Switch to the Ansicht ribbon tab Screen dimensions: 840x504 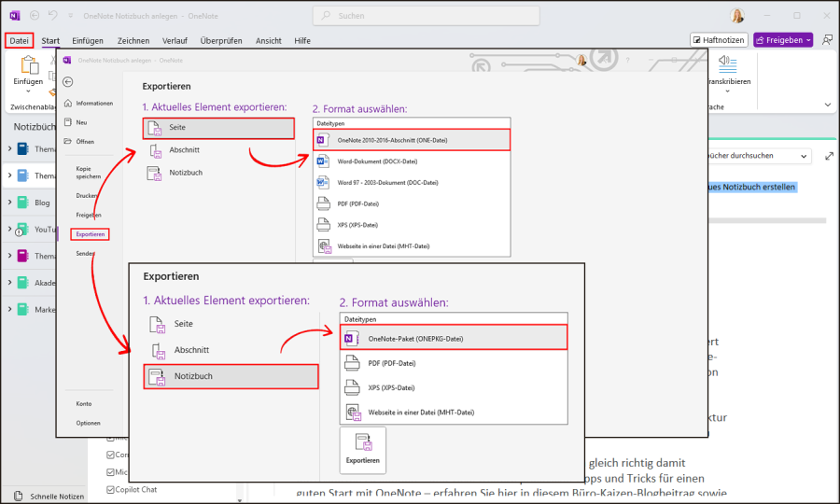[269, 41]
